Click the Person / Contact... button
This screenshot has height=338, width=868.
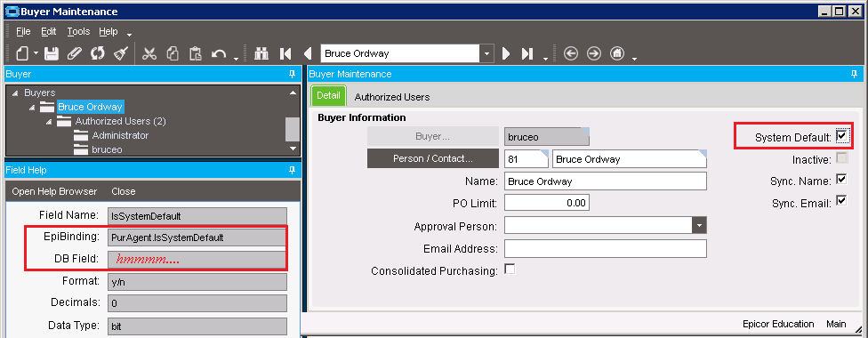click(x=433, y=158)
